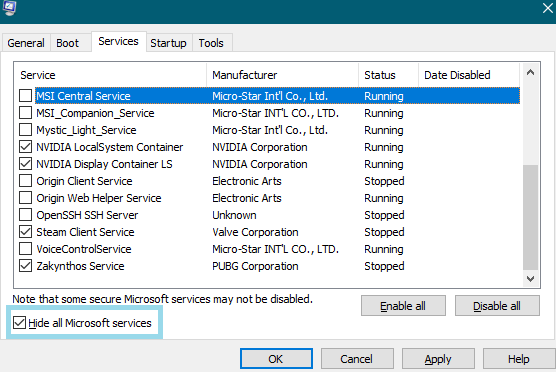Select the Origin Client Service row name

pyautogui.click(x=84, y=181)
